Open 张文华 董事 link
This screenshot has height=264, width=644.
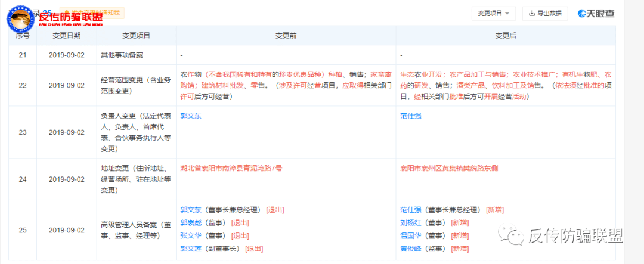click(x=191, y=235)
